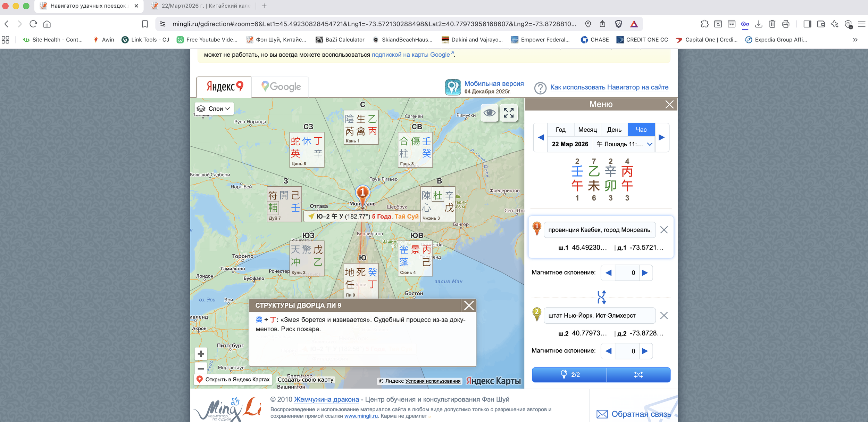
Task: Swap locations using the crossed arrows icon
Action: coord(601,297)
